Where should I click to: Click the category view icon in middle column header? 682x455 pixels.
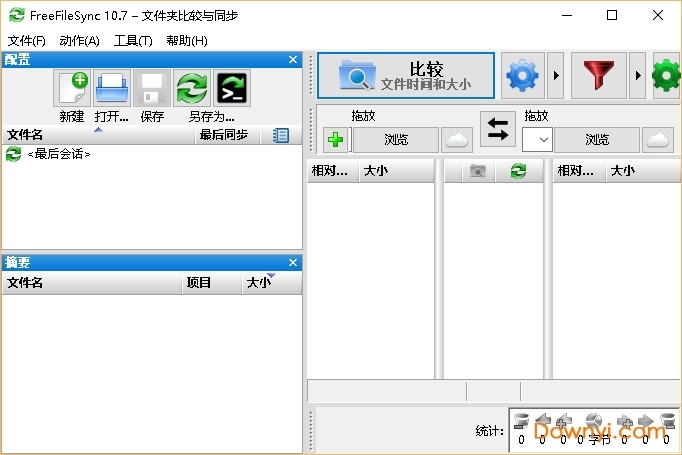point(478,171)
